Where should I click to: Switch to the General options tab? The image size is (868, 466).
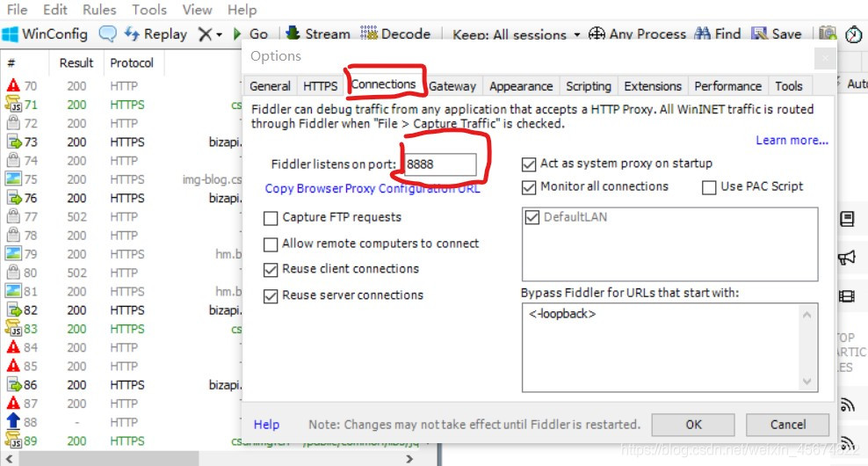270,86
